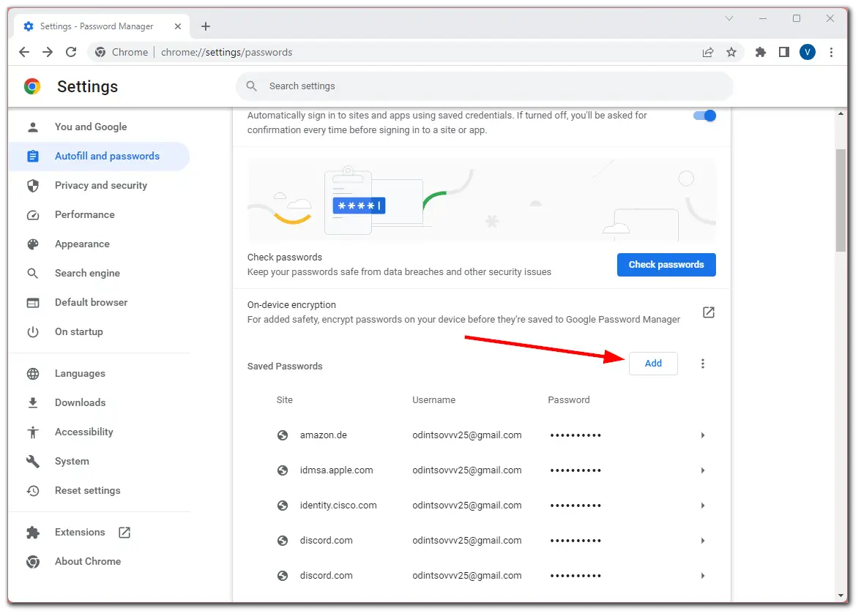Click the Check passwords button

[x=666, y=265]
